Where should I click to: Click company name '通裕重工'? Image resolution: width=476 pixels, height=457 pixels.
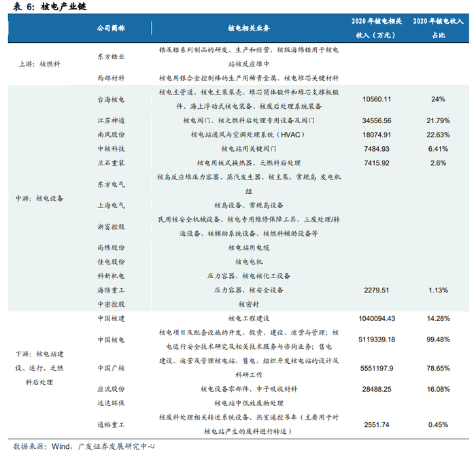coord(111,424)
